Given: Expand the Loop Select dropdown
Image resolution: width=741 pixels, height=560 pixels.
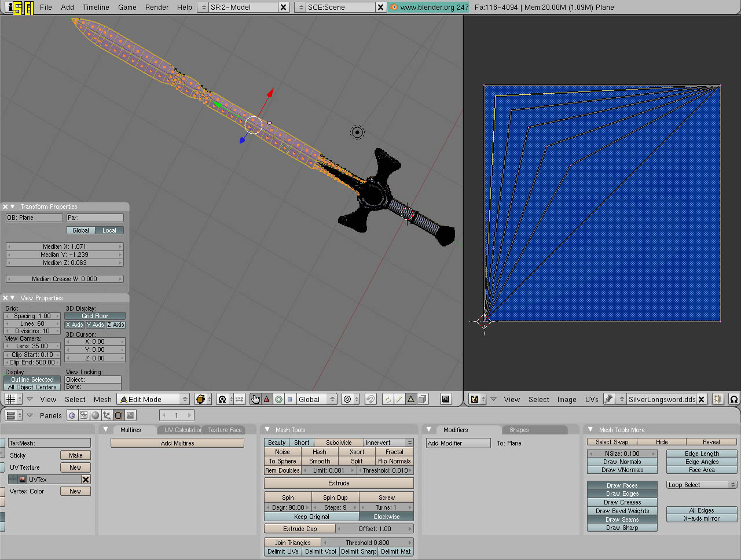Looking at the screenshot, I should [x=702, y=485].
